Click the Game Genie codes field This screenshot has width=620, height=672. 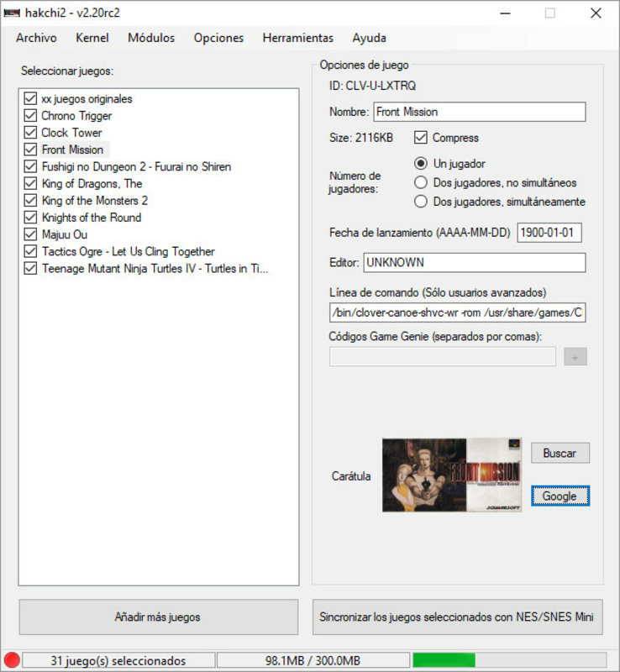pyautogui.click(x=443, y=356)
